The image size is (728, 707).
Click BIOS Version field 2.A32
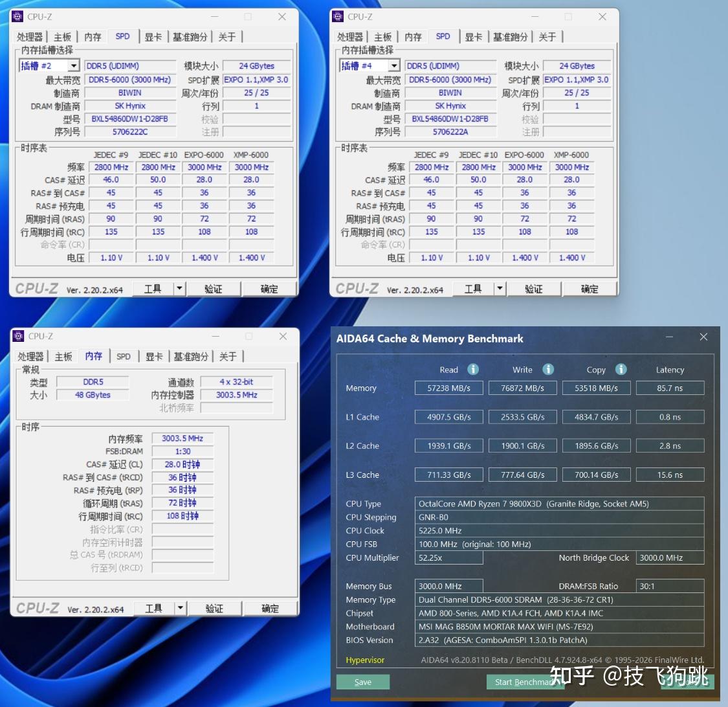click(560, 640)
